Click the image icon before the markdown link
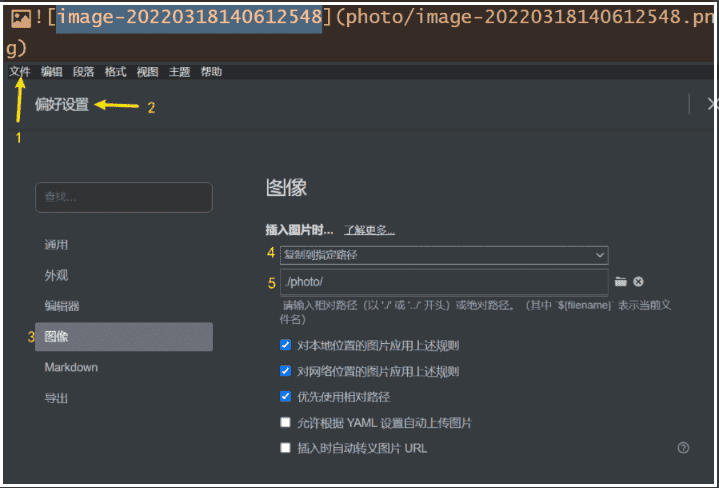This screenshot has width=719, height=488. [18, 16]
